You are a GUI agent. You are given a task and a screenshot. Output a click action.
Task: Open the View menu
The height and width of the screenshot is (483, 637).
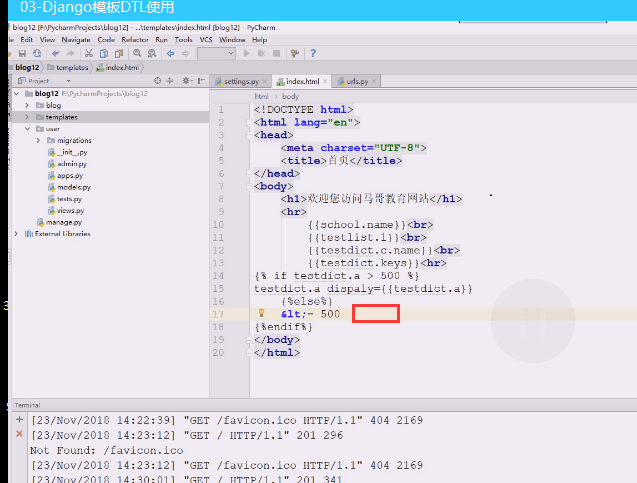pos(47,40)
